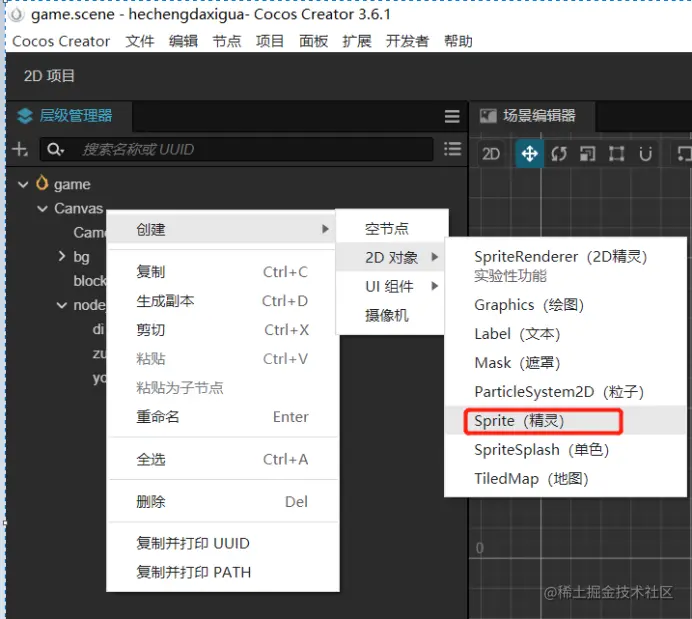Open the hierarchy panel hamburger menu
The image size is (692, 619).
pyautogui.click(x=452, y=116)
